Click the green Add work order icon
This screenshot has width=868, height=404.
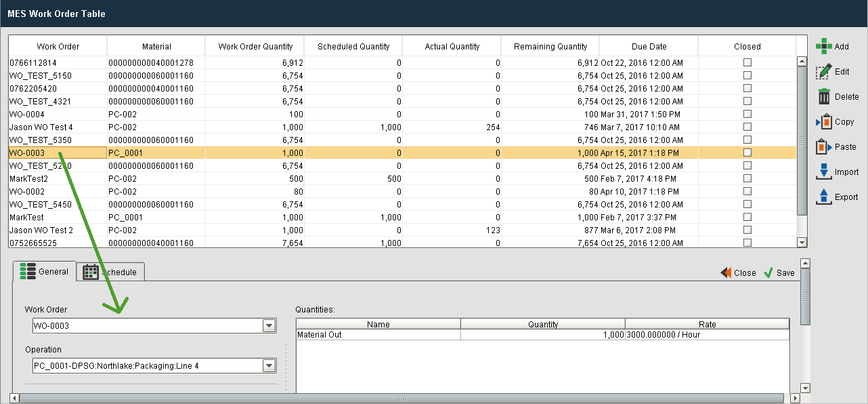pos(823,46)
